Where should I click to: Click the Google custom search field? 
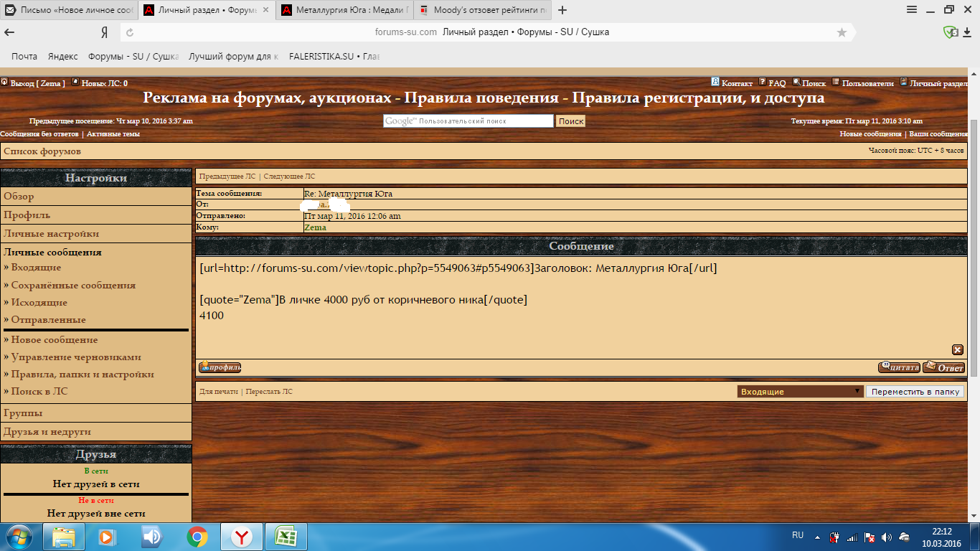click(x=468, y=121)
